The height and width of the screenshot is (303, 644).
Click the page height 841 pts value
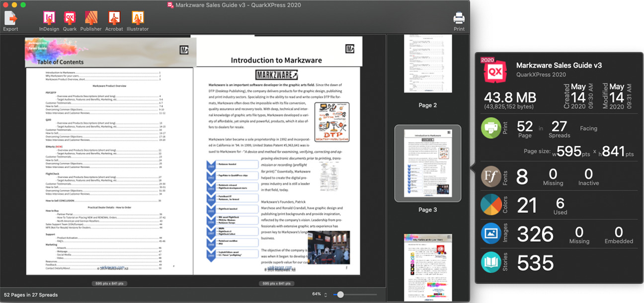point(616,151)
